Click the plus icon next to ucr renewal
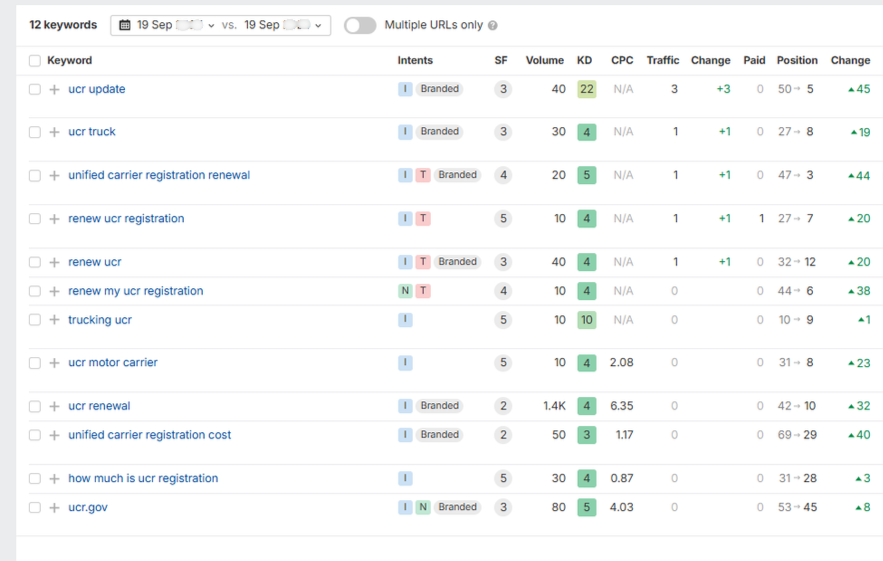883x561 pixels. point(54,407)
